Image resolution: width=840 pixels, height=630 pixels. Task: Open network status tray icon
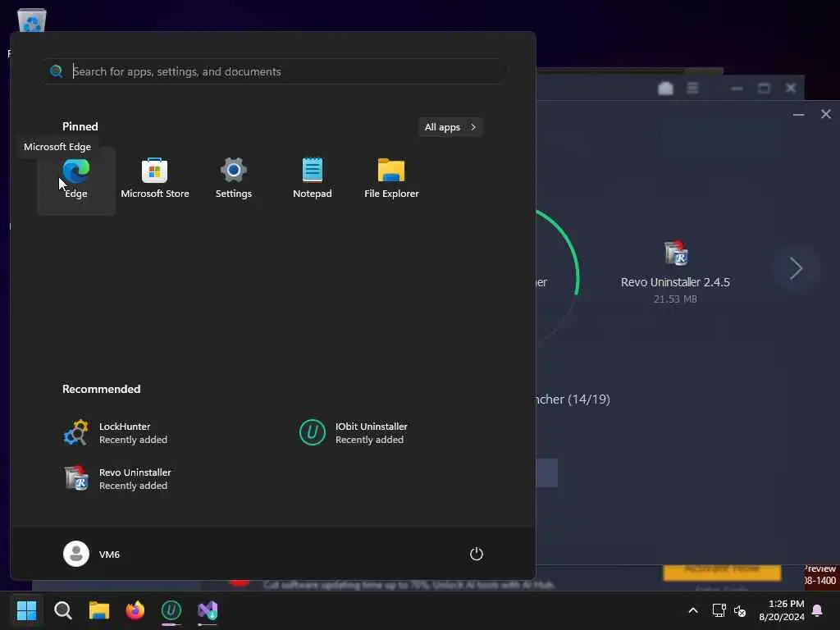click(x=719, y=610)
